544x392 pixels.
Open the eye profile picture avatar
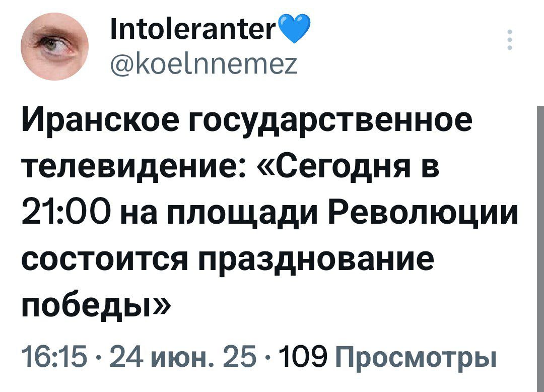coord(55,46)
